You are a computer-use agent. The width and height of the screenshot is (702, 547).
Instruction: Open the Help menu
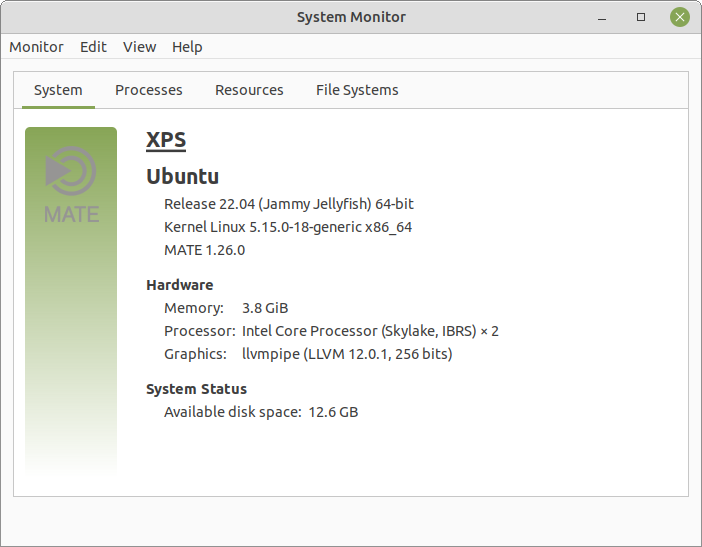(187, 47)
